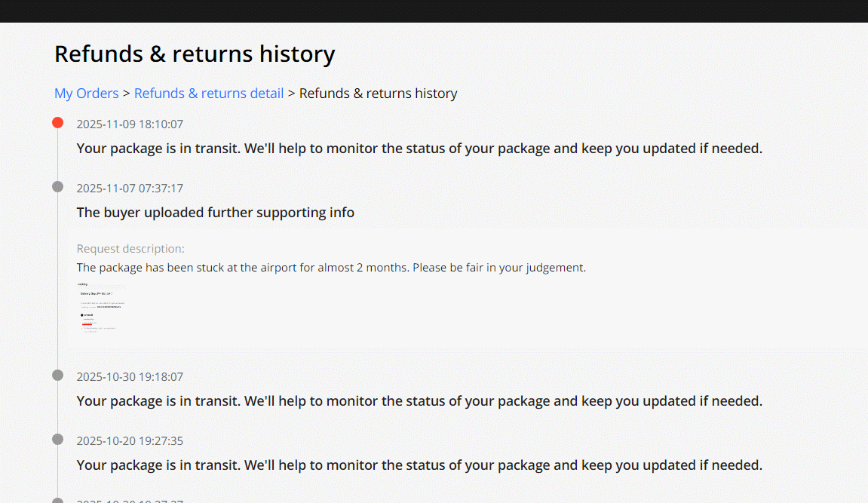The image size is (868, 503).
Task: Click the red timeline dot for 2025-11-09
Action: 57,122
